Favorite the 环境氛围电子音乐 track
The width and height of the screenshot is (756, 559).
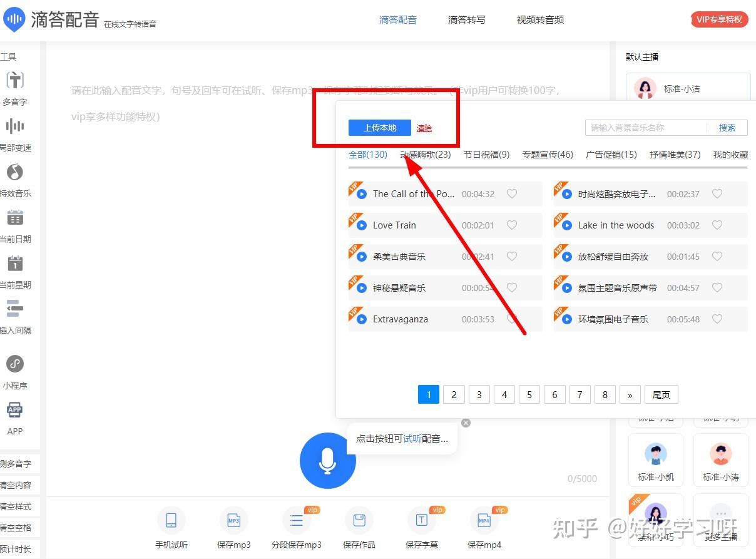pos(717,319)
